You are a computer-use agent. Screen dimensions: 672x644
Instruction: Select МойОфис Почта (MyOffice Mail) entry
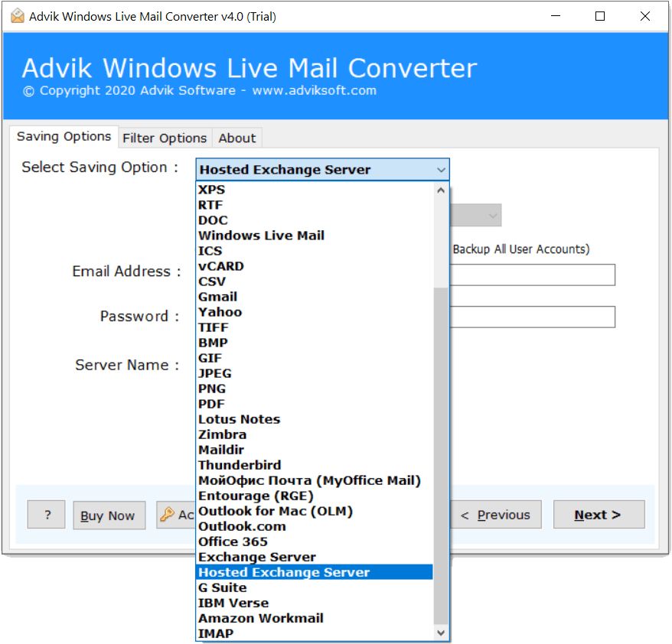click(315, 480)
